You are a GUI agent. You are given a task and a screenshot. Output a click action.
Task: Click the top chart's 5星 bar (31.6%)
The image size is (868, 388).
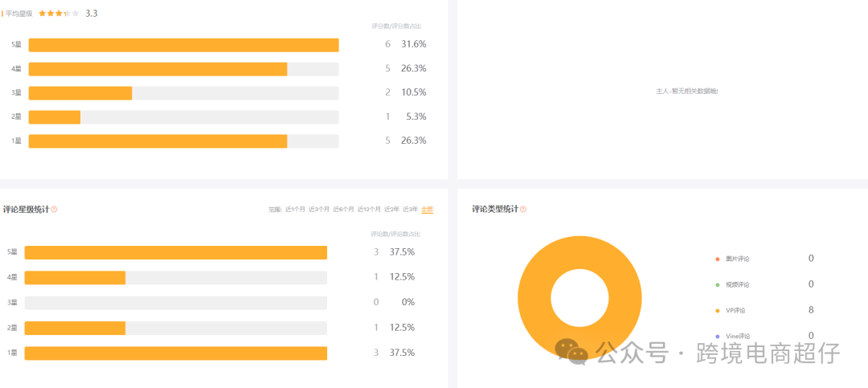[x=183, y=45]
